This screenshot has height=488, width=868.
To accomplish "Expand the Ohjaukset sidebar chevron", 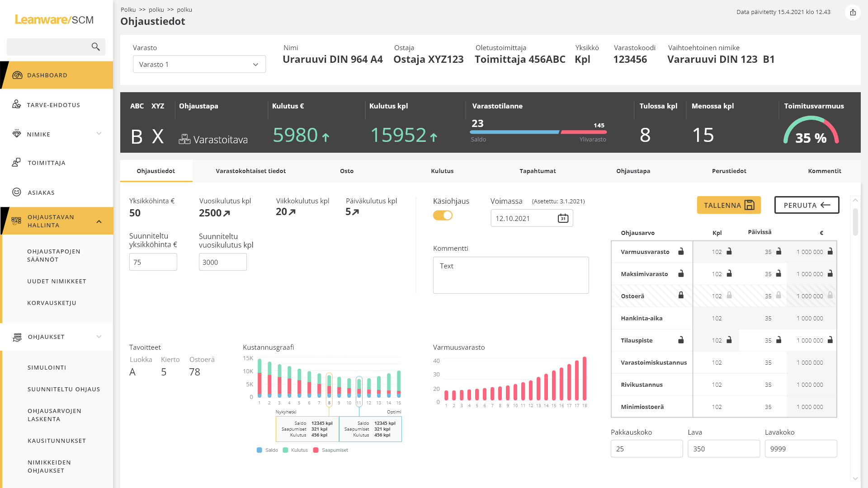I will point(99,337).
